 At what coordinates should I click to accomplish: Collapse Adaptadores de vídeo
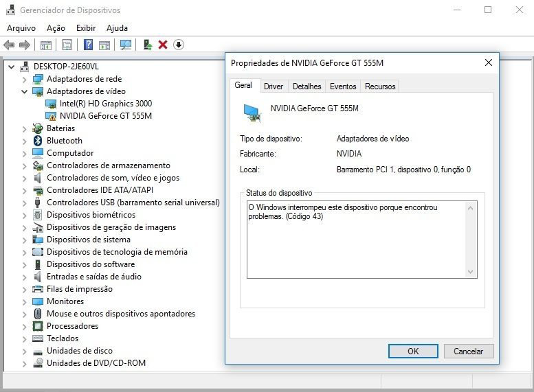pyautogui.click(x=25, y=91)
